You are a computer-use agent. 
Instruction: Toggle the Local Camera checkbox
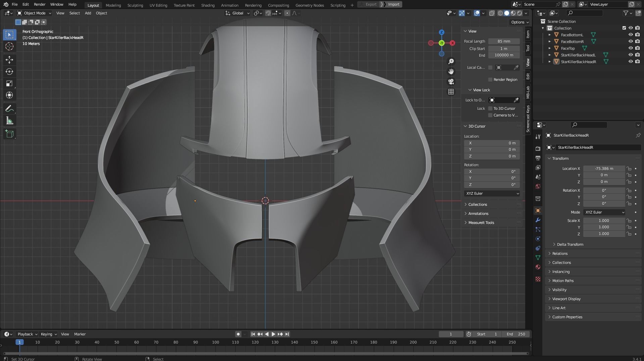tap(490, 67)
